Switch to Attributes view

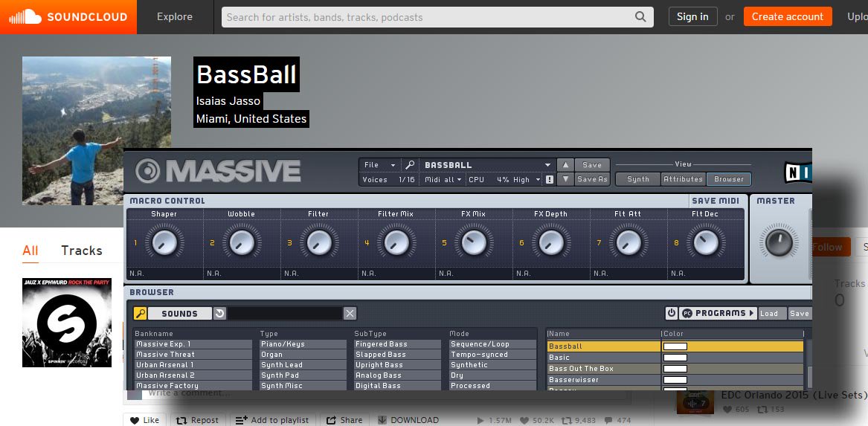point(683,179)
